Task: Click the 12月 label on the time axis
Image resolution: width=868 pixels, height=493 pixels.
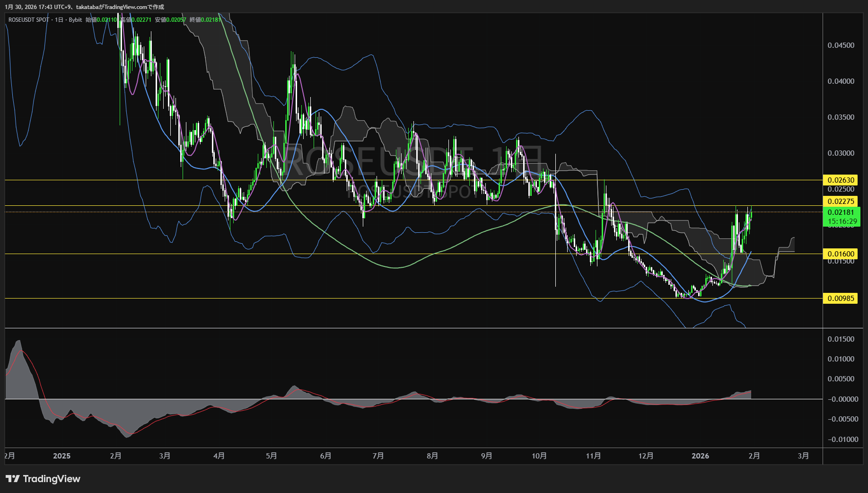Action: pos(646,456)
